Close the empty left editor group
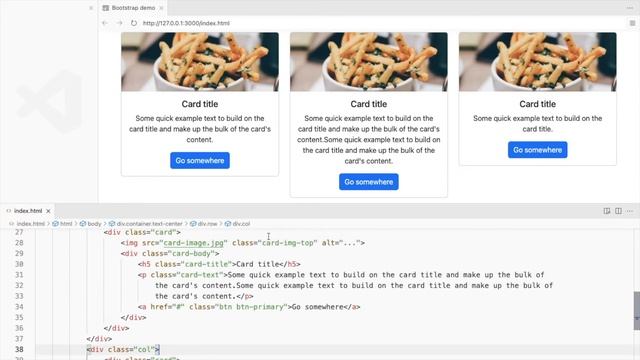 pyautogui.click(x=91, y=8)
